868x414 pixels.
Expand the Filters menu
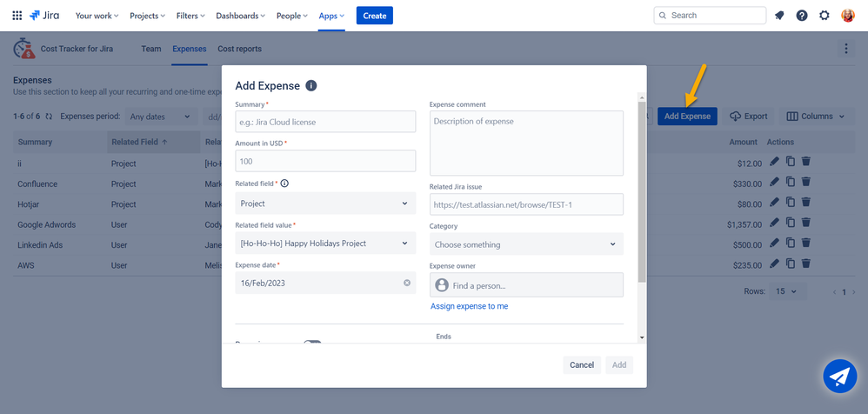(x=190, y=16)
